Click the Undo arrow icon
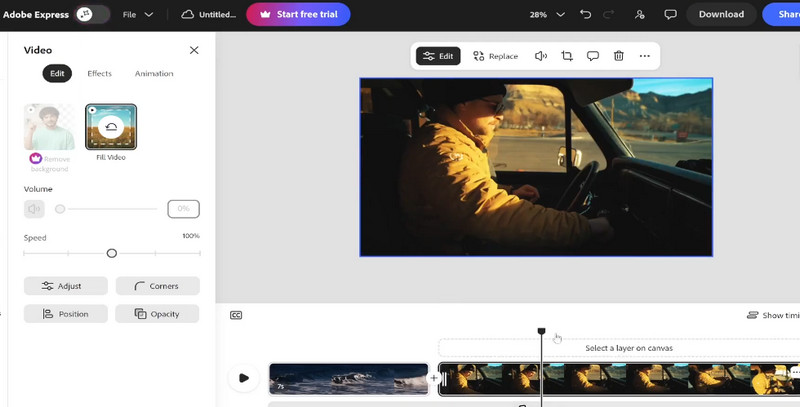This screenshot has width=800, height=407. tap(586, 15)
